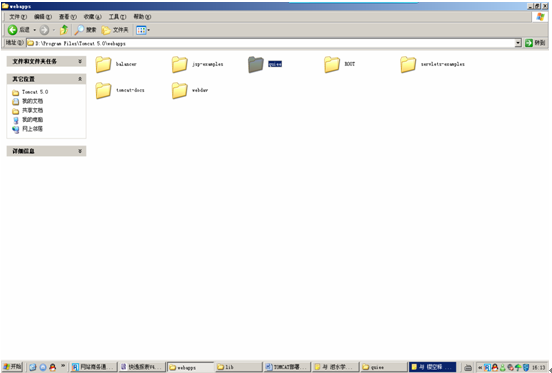Open the Views dropdown arrow
The width and height of the screenshot is (552, 373).
(149, 30)
